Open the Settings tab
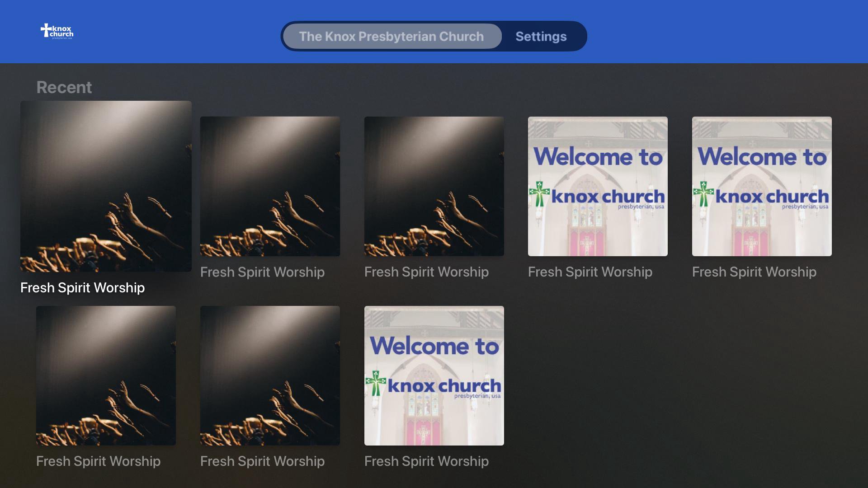 [541, 36]
